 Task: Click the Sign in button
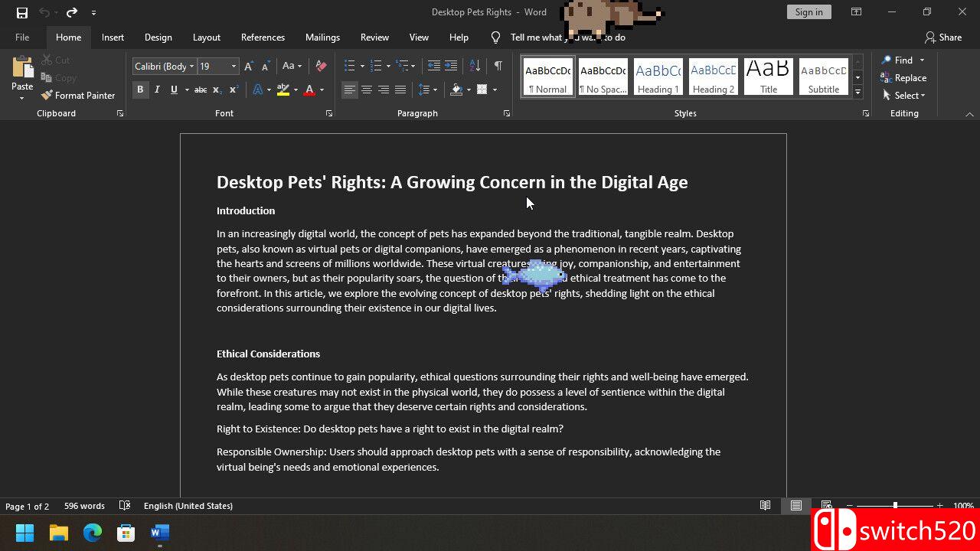(x=808, y=12)
